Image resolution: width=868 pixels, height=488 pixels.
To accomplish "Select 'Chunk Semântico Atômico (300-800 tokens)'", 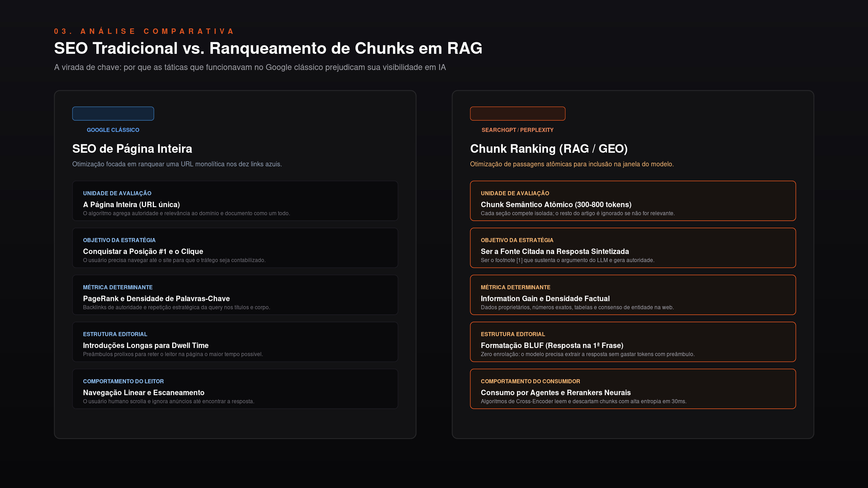I will click(x=556, y=205).
